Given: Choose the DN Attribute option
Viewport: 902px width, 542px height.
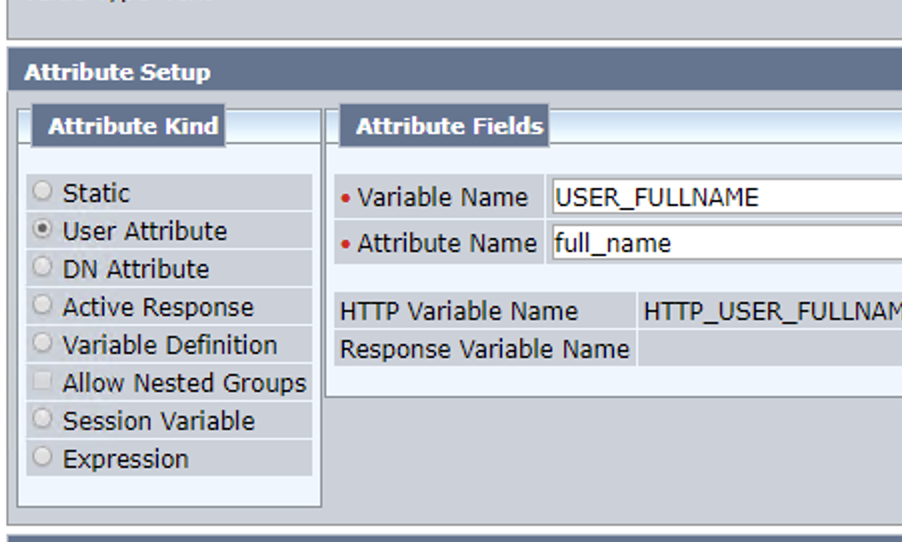Looking at the screenshot, I should tap(42, 267).
